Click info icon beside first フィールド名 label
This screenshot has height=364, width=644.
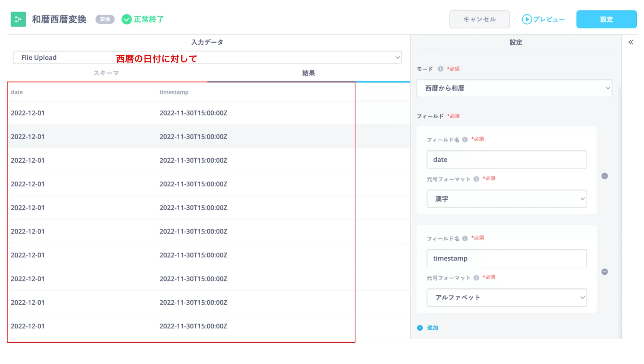click(x=465, y=140)
